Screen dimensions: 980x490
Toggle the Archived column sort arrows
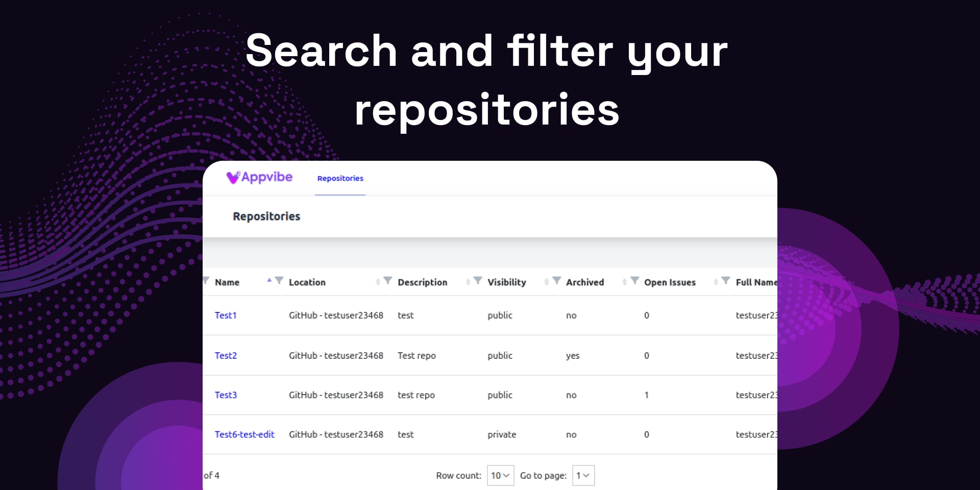click(624, 282)
